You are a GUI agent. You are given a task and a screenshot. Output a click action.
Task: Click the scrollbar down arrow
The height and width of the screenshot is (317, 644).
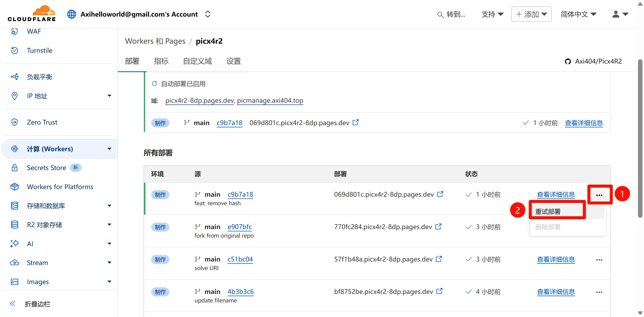pyautogui.click(x=640, y=313)
